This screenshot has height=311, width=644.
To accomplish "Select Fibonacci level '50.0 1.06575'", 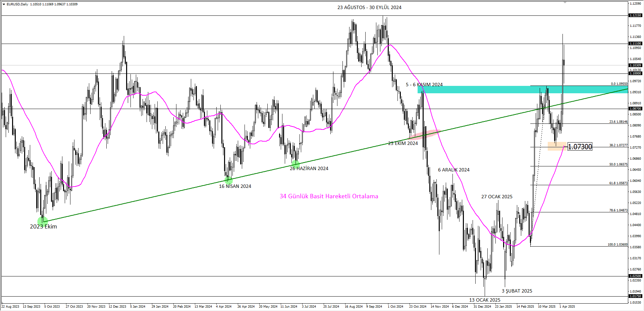I will tap(618, 164).
